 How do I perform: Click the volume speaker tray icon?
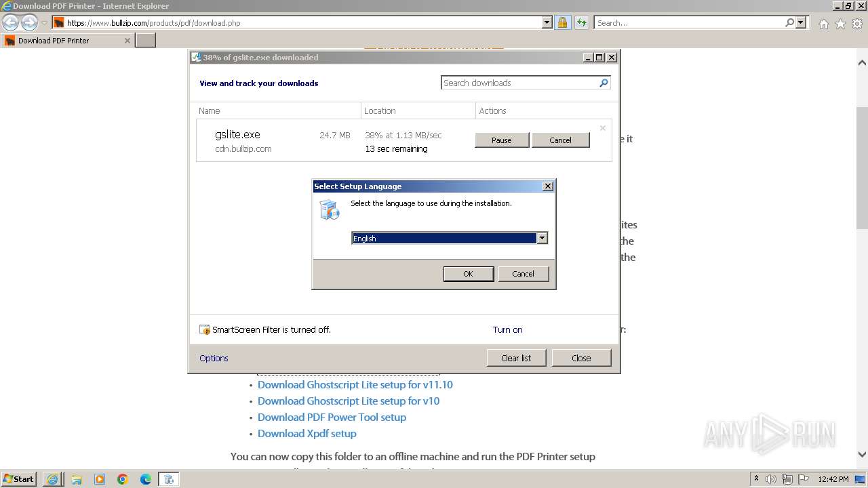tap(771, 479)
